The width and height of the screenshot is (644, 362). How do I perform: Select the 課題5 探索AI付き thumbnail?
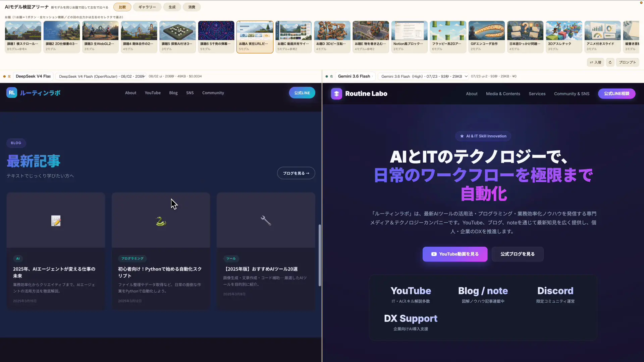click(177, 37)
